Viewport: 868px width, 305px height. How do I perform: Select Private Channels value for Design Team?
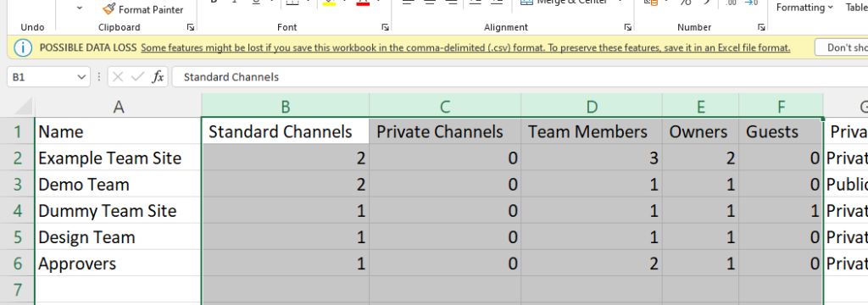[446, 237]
